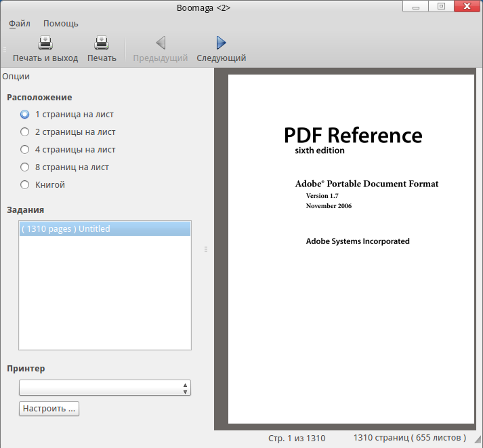Image resolution: width=483 pixels, height=448 pixels.
Task: Click the 'Опции' panel title
Action: click(16, 77)
